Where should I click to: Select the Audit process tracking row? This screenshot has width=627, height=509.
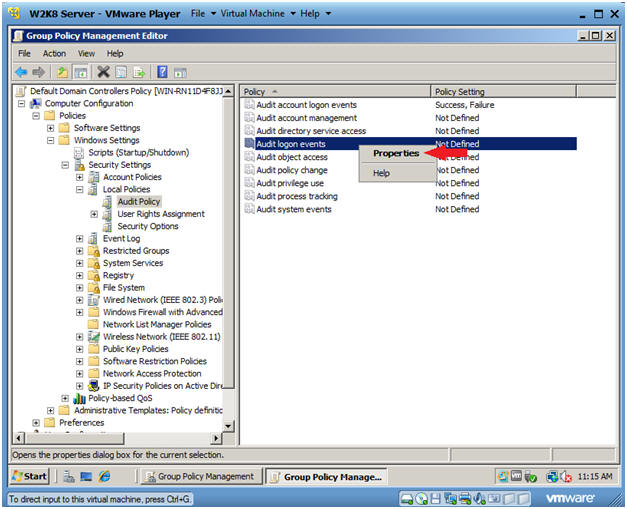[410, 196]
